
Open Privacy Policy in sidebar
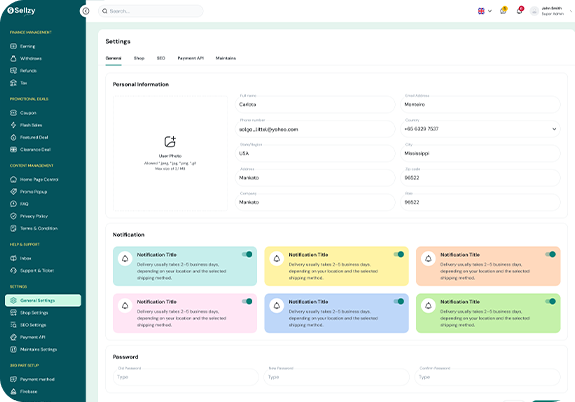pos(29,216)
